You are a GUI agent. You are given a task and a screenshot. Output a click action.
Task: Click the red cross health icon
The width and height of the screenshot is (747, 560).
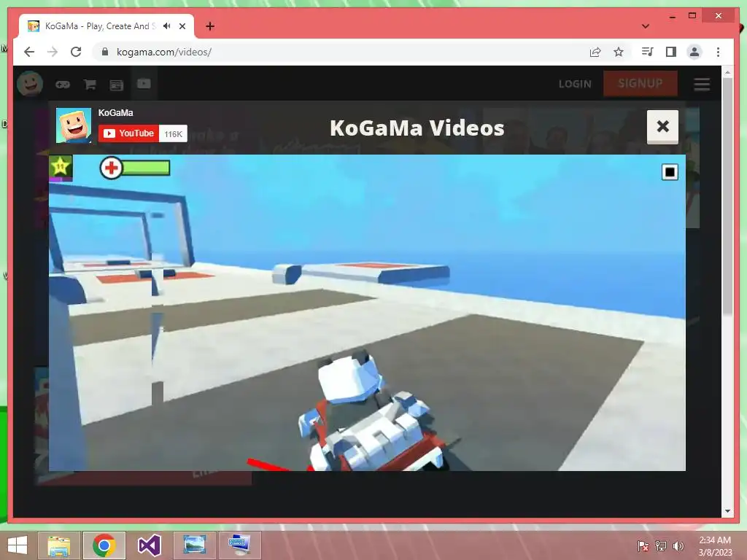112,168
